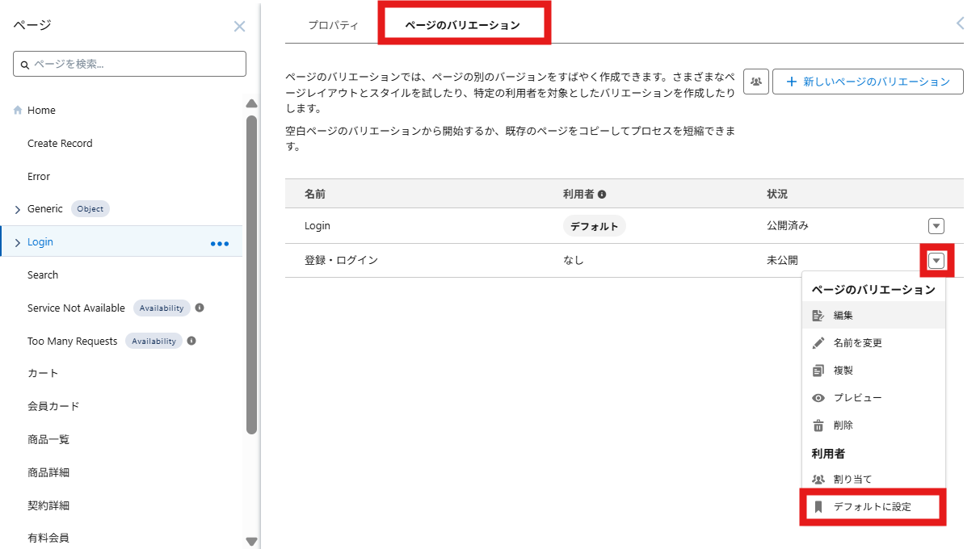Click 新しいページのバリエーション button

pos(868,82)
